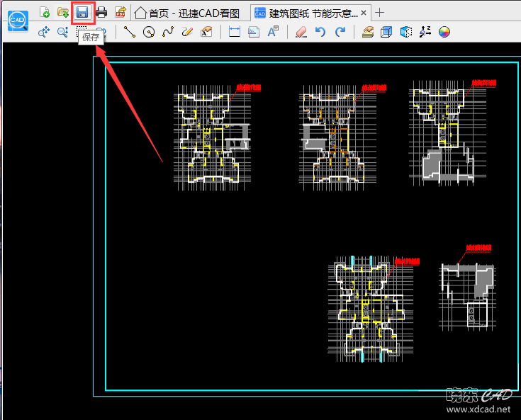Redo the last undone action

point(340,32)
